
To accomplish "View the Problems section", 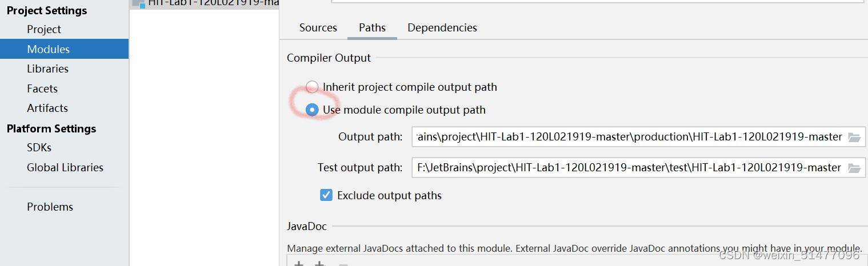I will point(50,207).
